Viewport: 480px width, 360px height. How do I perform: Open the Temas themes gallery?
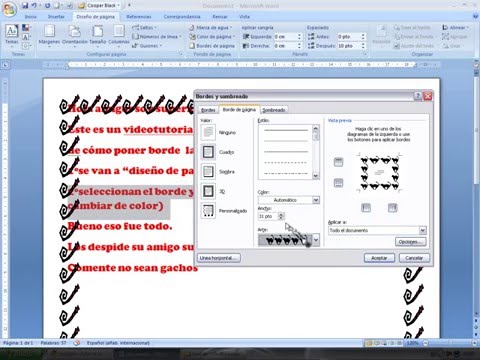point(12,35)
